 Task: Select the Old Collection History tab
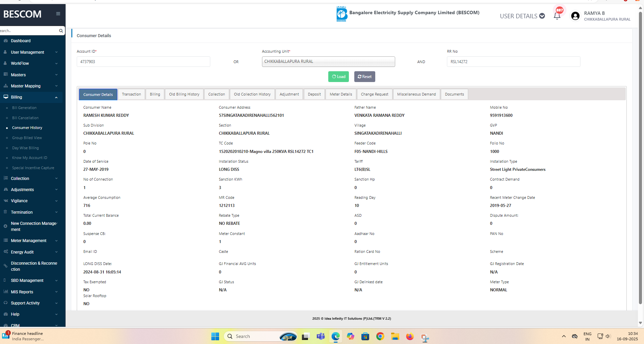tap(252, 94)
